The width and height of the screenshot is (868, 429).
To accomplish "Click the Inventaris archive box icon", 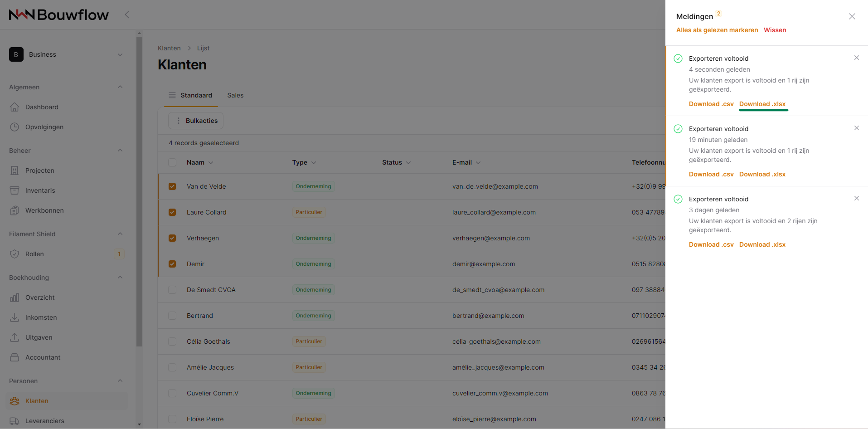I will [x=15, y=190].
